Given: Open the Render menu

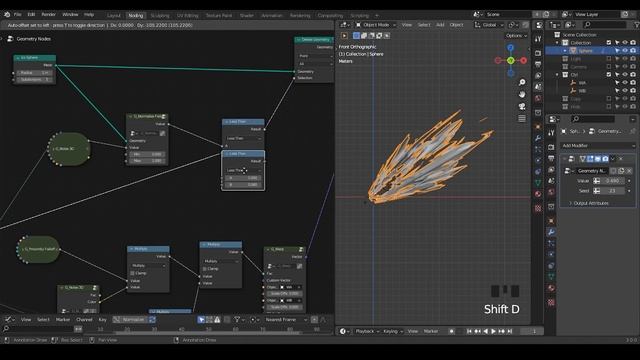Looking at the screenshot, I should tap(49, 15).
